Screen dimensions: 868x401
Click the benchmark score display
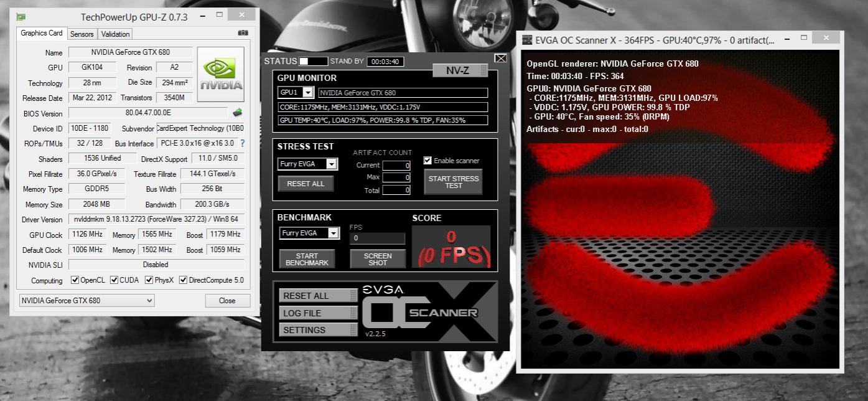451,247
